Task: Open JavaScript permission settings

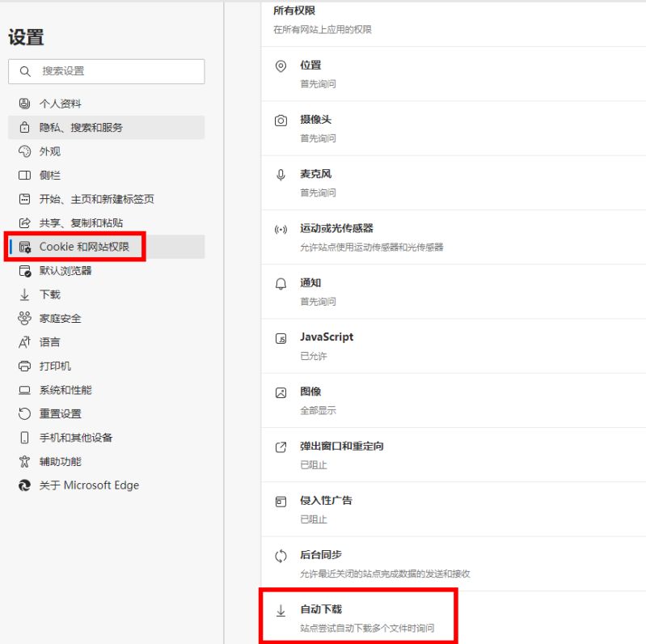Action: click(x=454, y=346)
